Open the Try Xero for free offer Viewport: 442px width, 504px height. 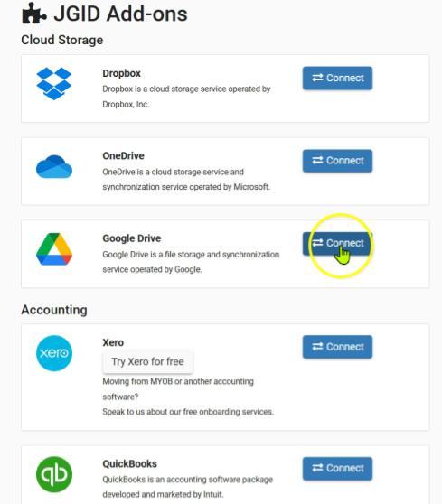147,361
